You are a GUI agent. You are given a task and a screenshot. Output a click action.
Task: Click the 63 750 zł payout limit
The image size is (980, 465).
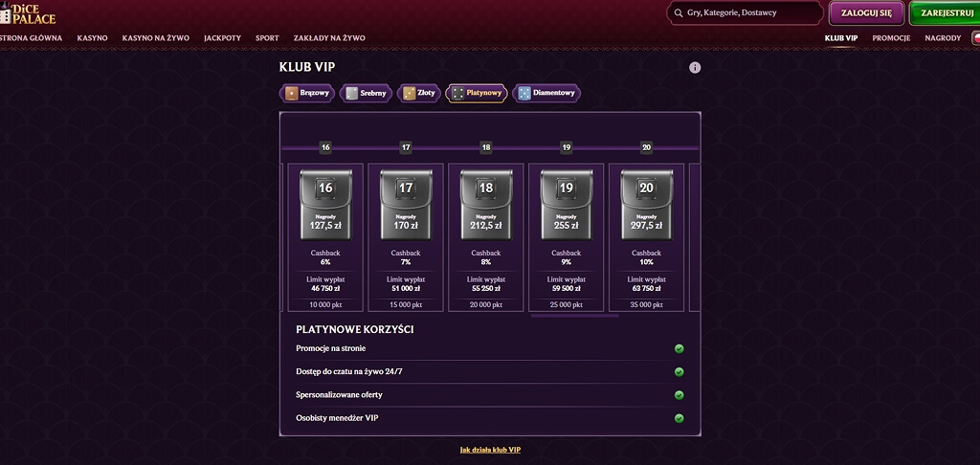click(x=646, y=289)
